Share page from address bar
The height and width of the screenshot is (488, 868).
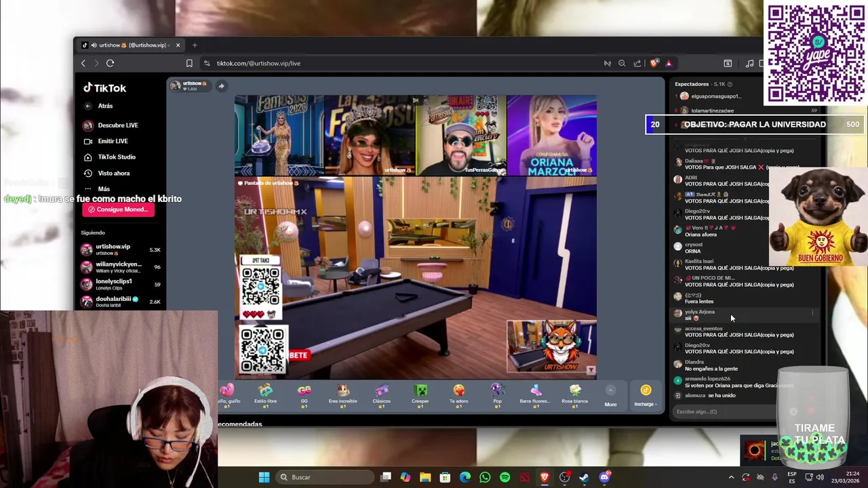(x=637, y=63)
